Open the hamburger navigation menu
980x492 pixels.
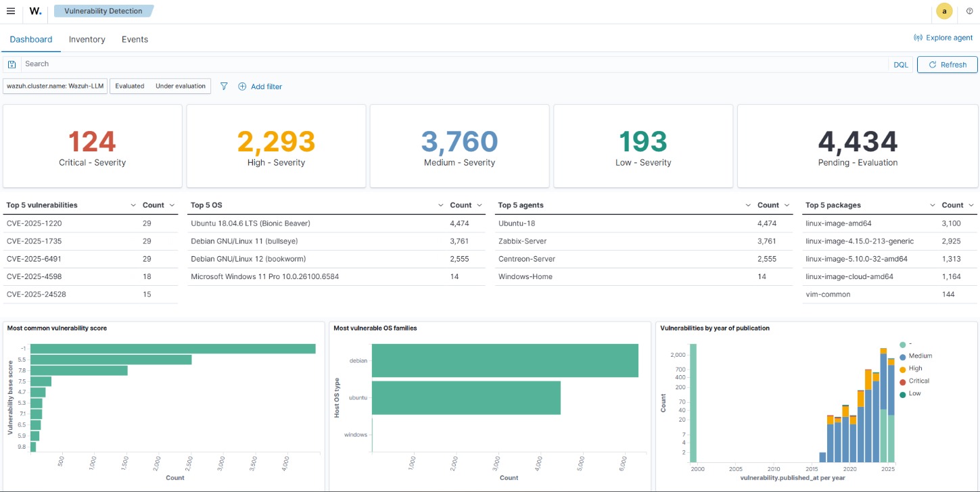[x=11, y=11]
